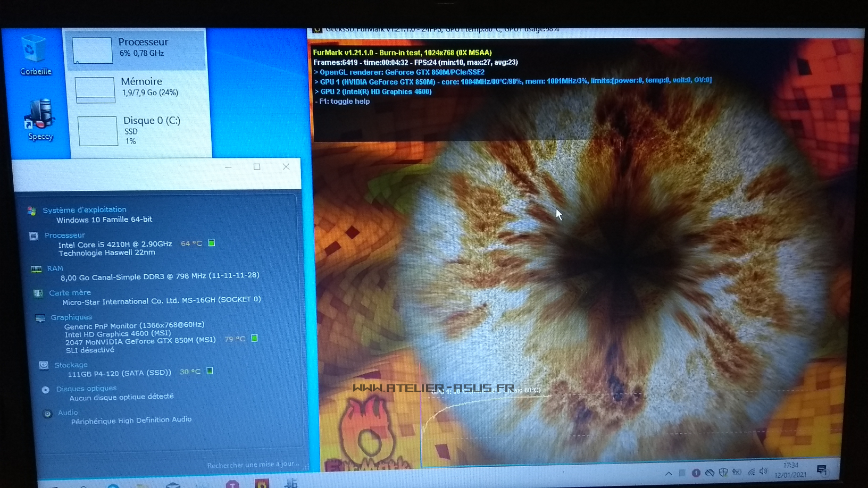The image size is (868, 488).
Task: Click Rechercher une mise à jour link
Action: (x=253, y=464)
